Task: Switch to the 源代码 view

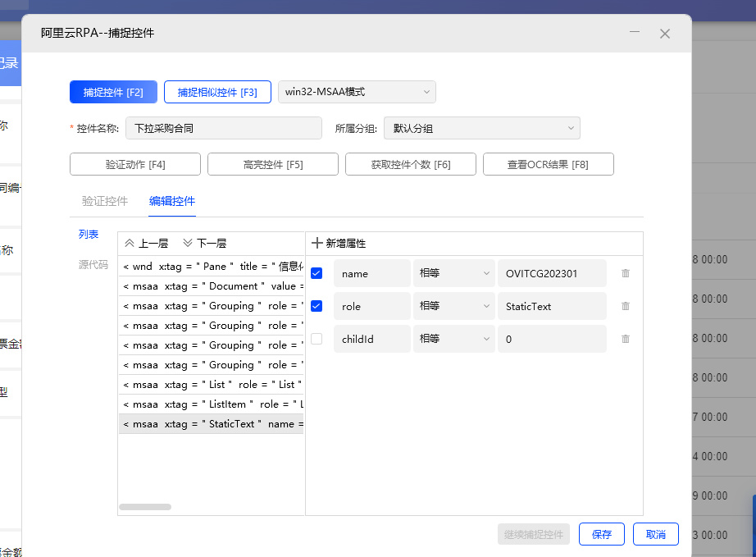Action: [x=93, y=264]
